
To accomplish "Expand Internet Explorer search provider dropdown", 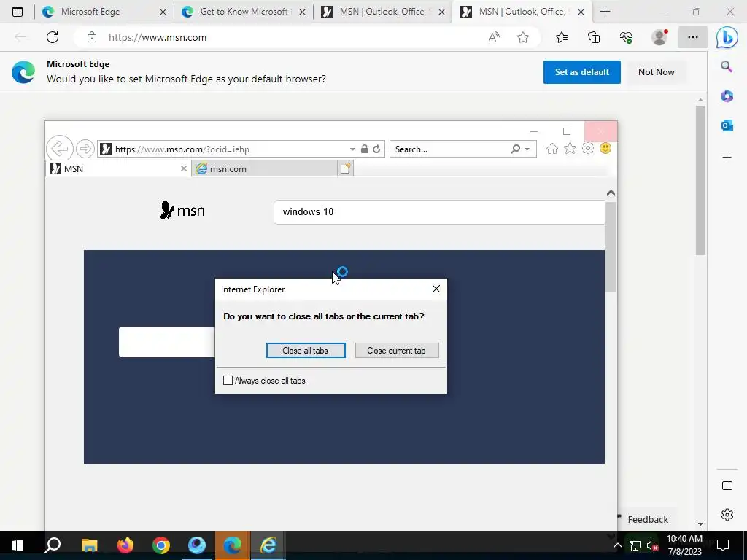I will pyautogui.click(x=527, y=149).
